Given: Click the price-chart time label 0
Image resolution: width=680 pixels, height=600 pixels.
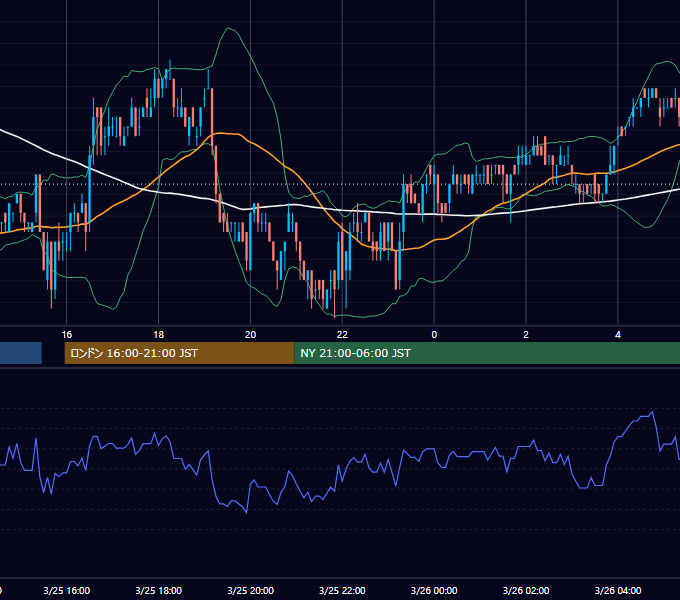Looking at the screenshot, I should click(434, 335).
